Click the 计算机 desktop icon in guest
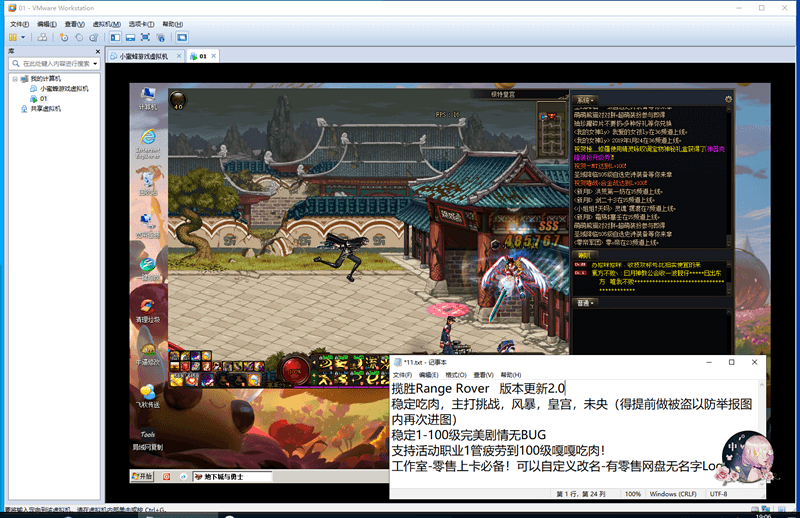The width and height of the screenshot is (800, 518). click(x=148, y=98)
